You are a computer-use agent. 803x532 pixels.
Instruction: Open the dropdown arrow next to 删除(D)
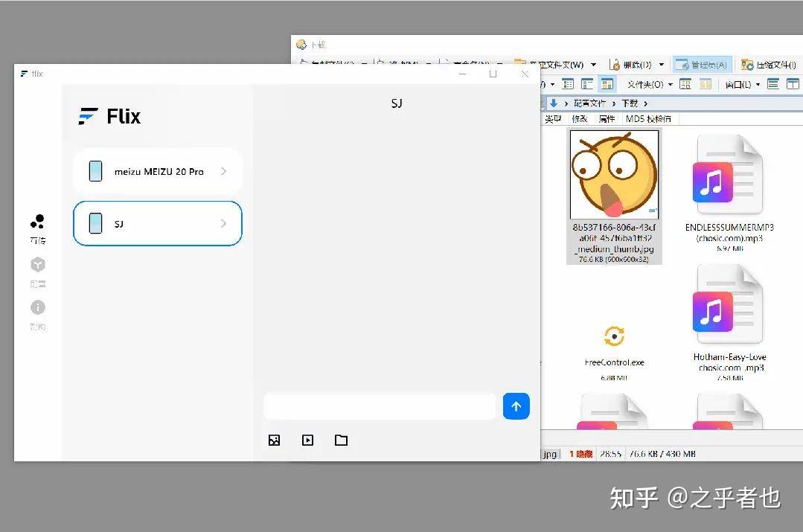(x=661, y=65)
